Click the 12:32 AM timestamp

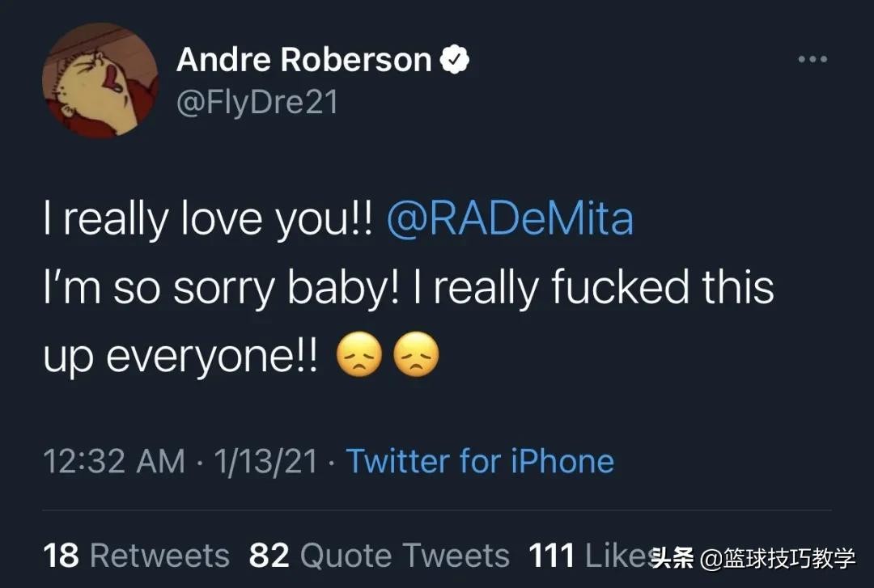click(x=112, y=461)
